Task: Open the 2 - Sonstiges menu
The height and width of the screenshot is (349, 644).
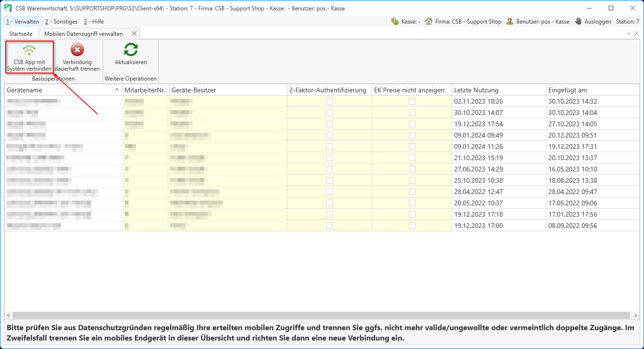Action: 61,22
